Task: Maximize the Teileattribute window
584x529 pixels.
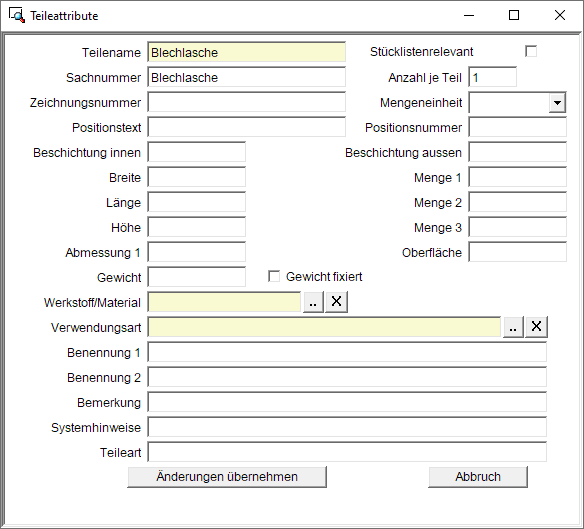Action: point(514,15)
